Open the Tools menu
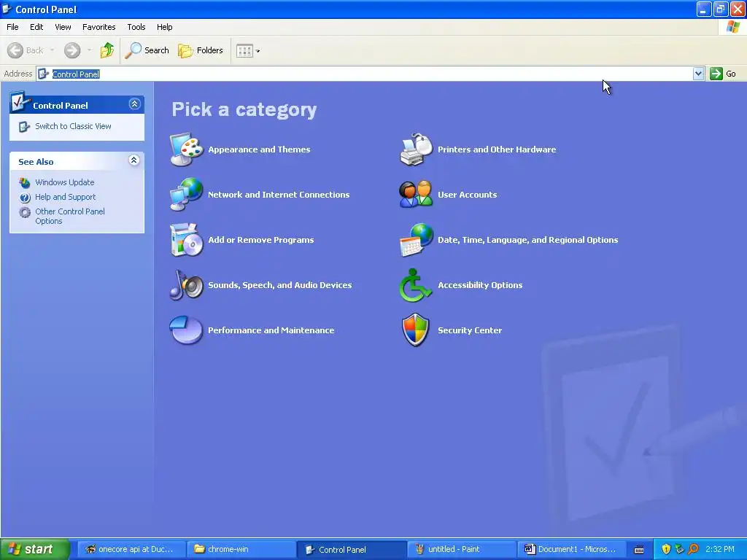The width and height of the screenshot is (747, 560). click(x=136, y=27)
